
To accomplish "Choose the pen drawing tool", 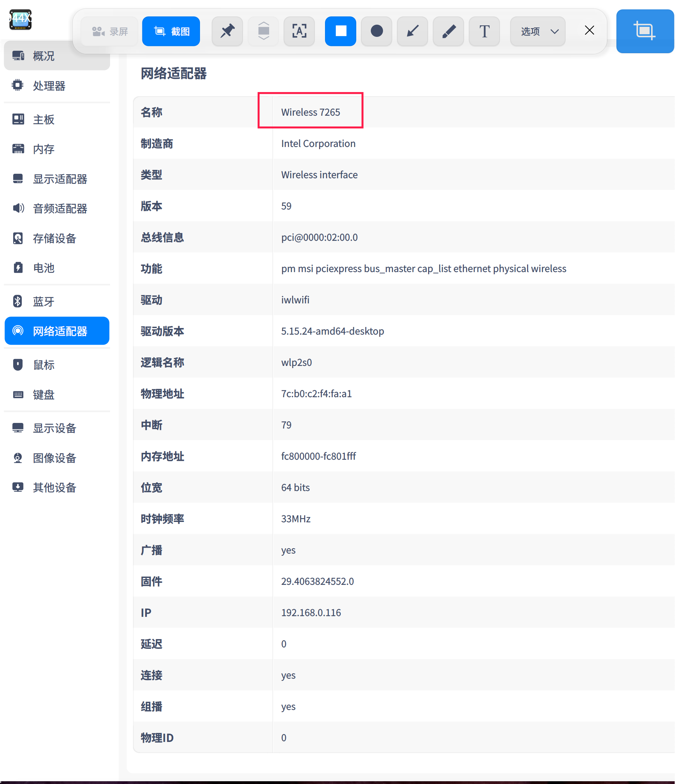I will coord(448,31).
